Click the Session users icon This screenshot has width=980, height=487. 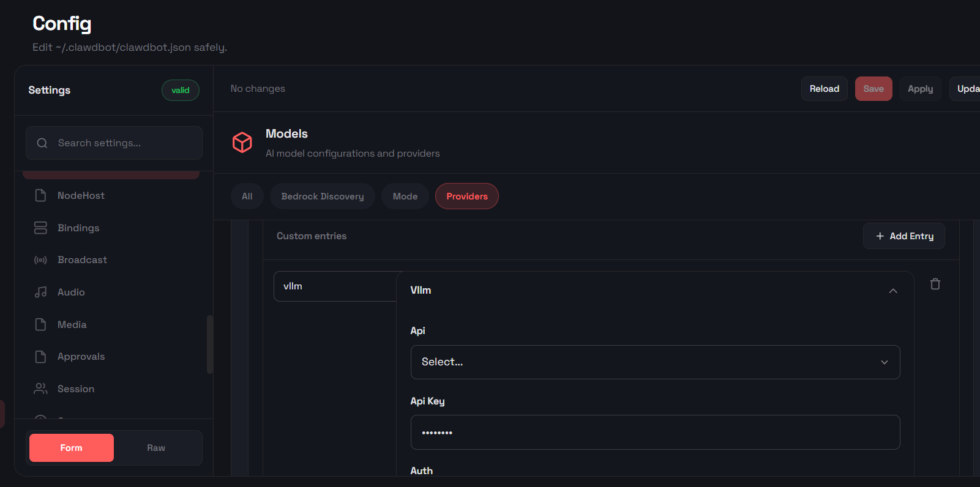(x=40, y=389)
